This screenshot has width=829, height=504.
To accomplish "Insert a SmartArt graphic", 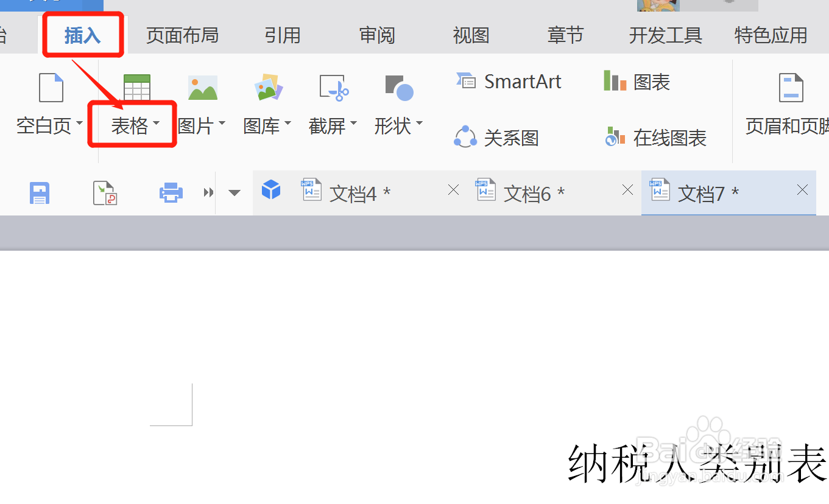I will tap(509, 81).
